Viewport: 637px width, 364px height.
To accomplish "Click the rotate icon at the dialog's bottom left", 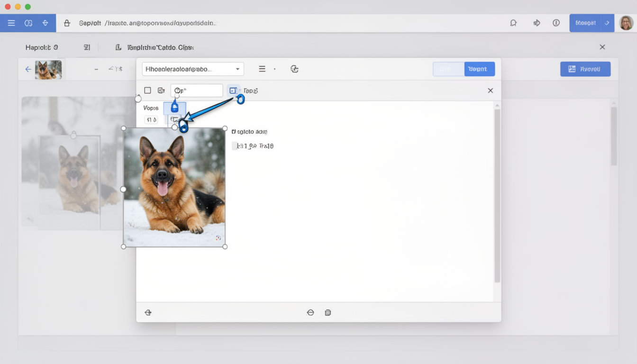I will tap(148, 312).
